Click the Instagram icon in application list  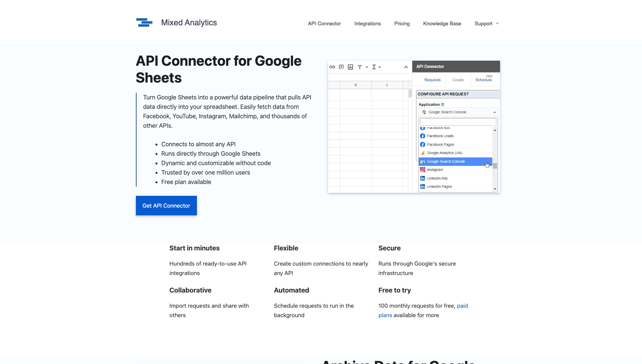pos(422,170)
